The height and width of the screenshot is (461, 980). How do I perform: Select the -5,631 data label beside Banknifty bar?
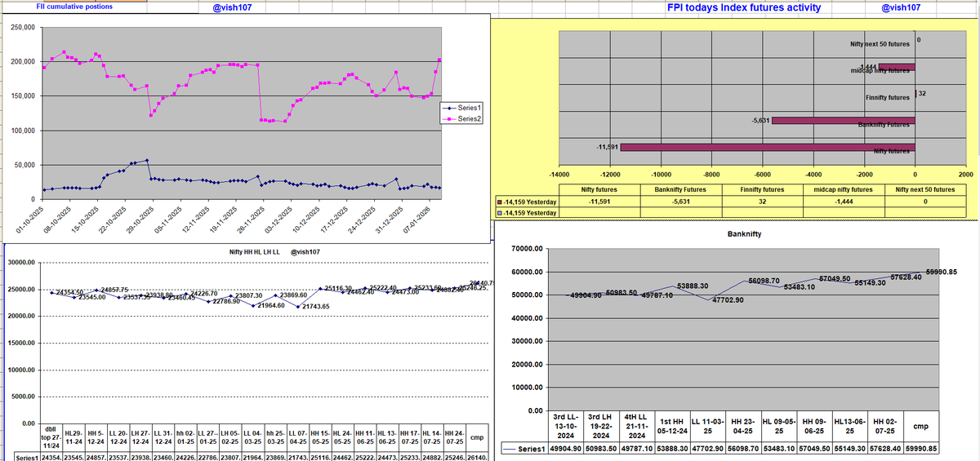coord(759,120)
